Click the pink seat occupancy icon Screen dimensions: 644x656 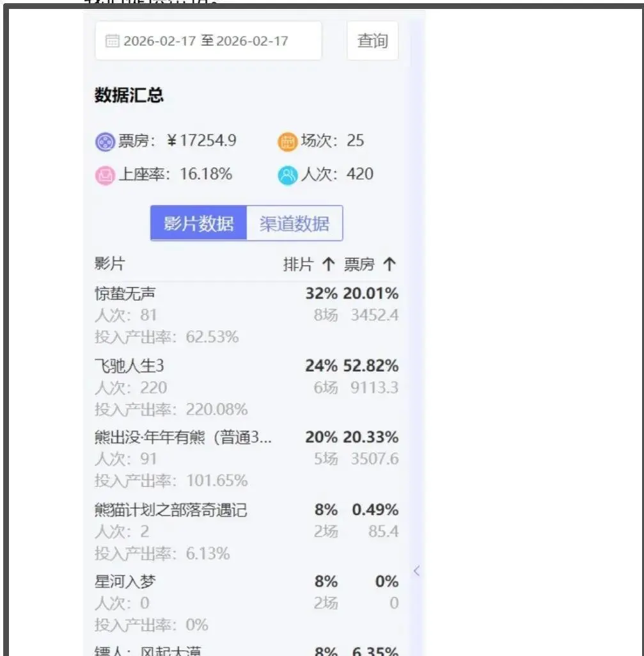[105, 175]
